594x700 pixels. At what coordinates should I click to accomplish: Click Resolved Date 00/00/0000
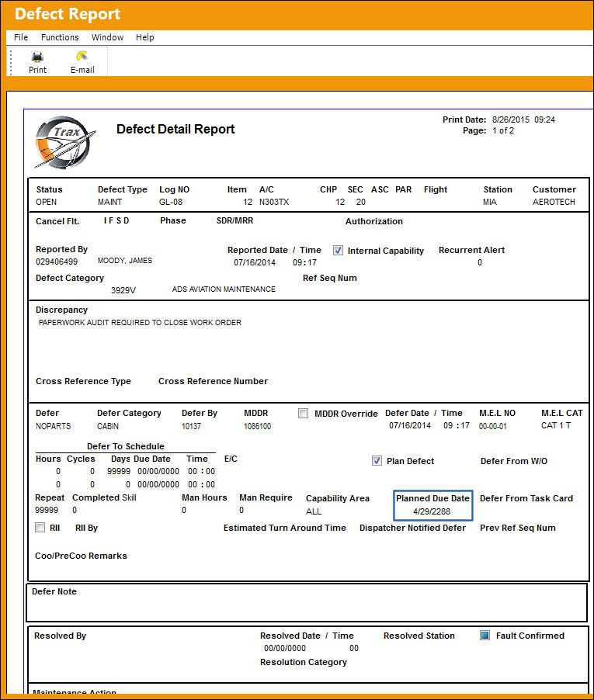(x=285, y=648)
